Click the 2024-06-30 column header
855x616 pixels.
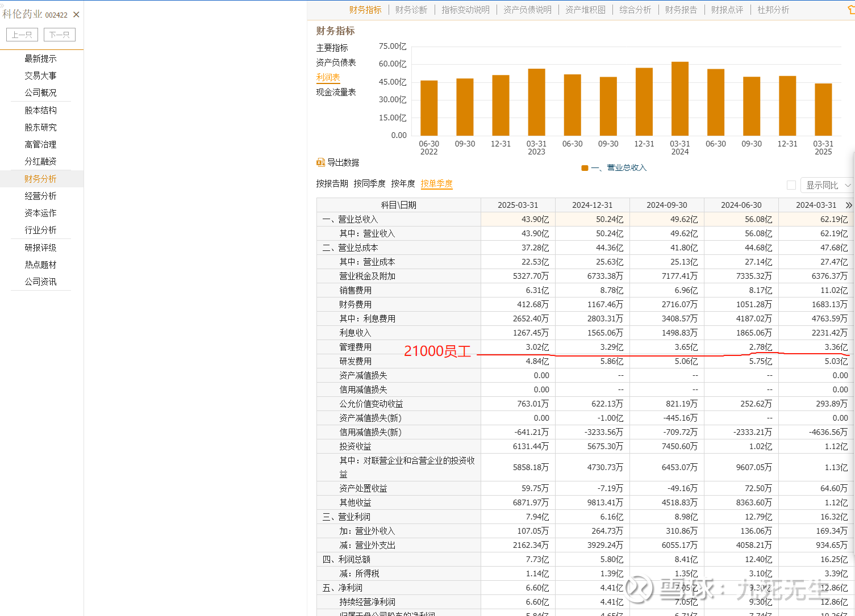[x=741, y=205]
